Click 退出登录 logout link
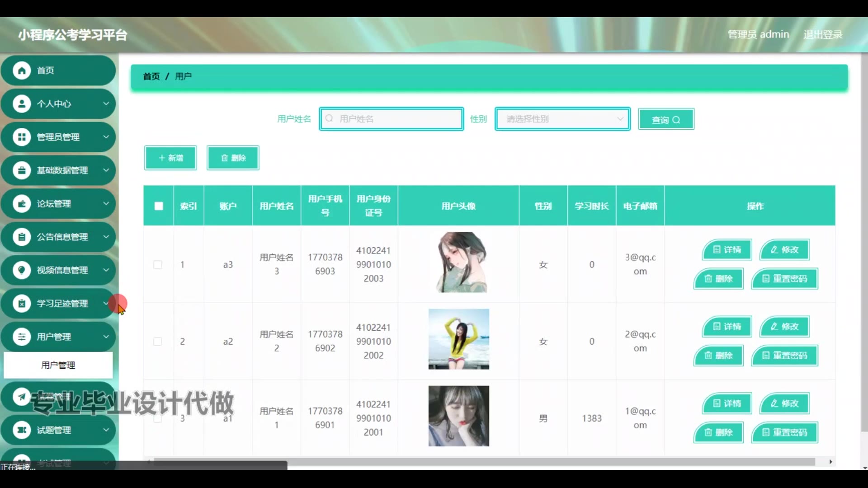 [822, 34]
